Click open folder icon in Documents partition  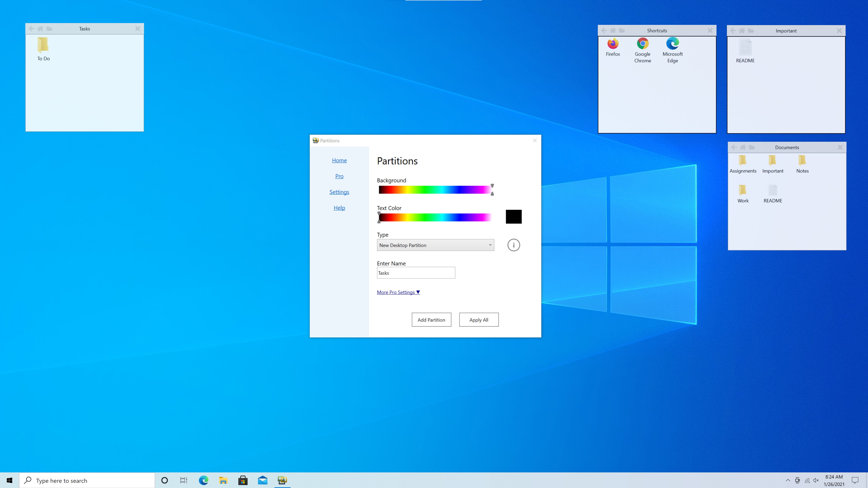[752, 147]
